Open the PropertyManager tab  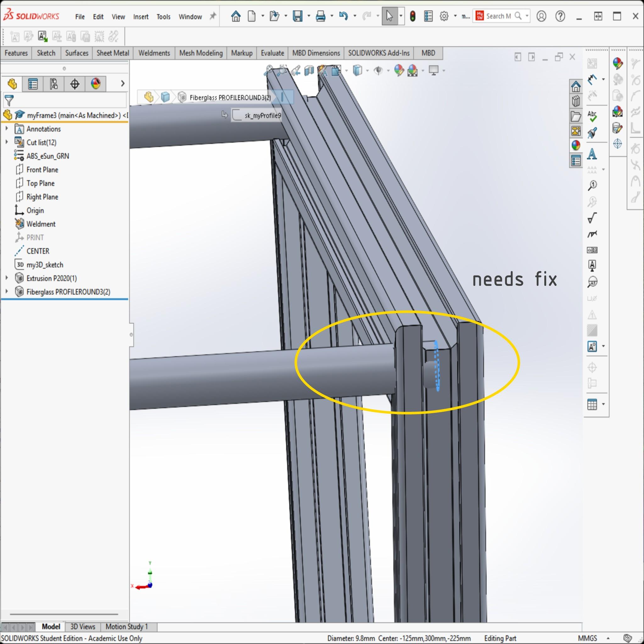pos(33,84)
